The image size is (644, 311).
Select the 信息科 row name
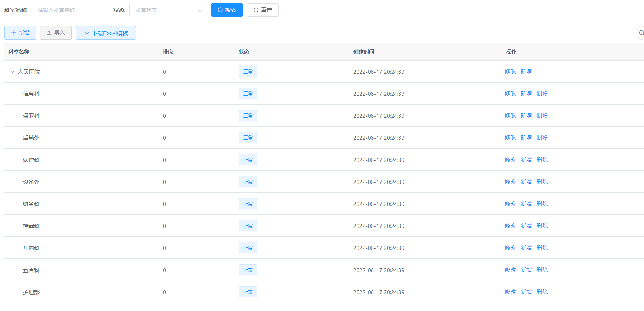[x=31, y=94]
